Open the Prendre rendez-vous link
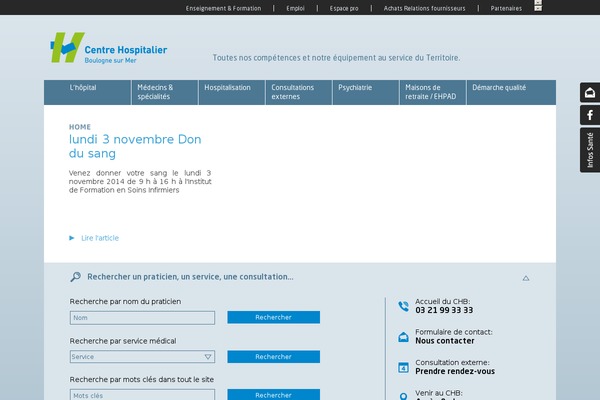Screen dimensions: 600x400 pyautogui.click(x=455, y=371)
